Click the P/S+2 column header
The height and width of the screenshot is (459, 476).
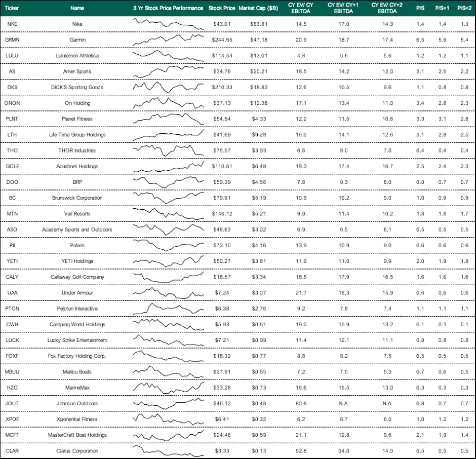464,8
